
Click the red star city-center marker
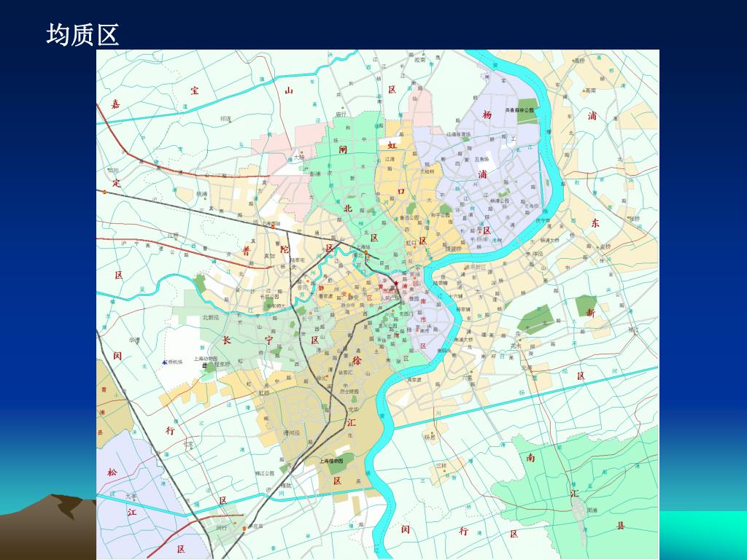pos(395,284)
